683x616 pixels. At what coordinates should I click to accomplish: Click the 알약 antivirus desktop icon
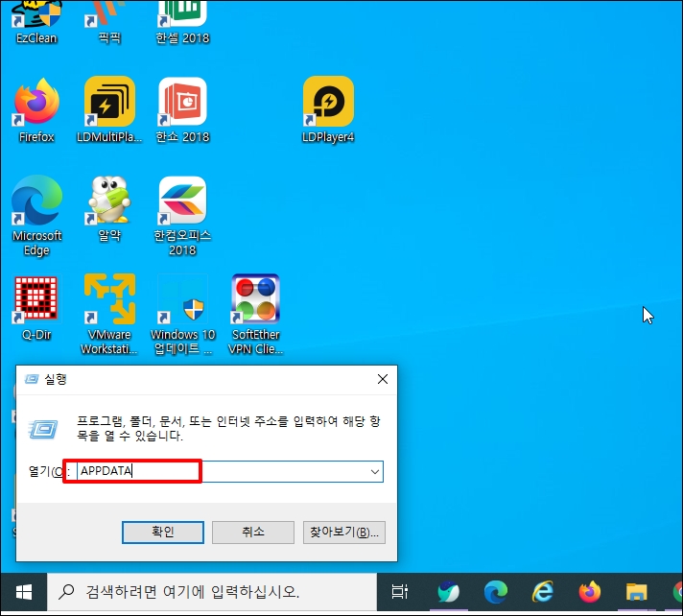click(x=109, y=209)
